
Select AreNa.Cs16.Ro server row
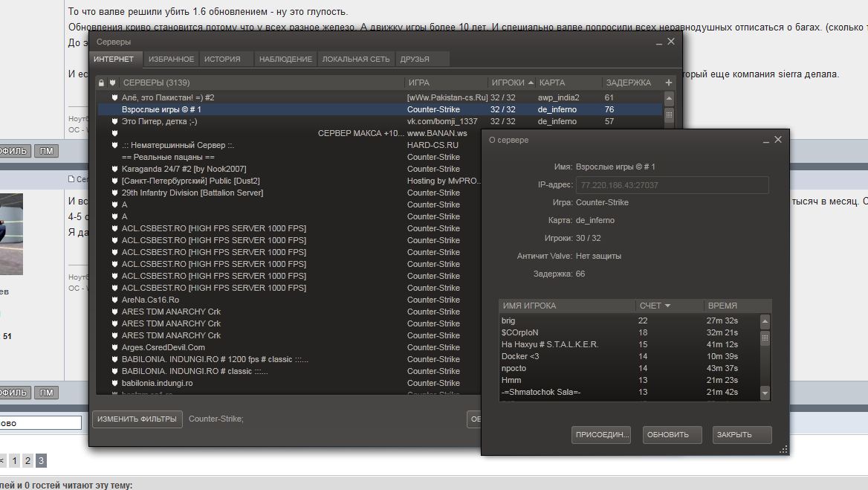click(151, 300)
